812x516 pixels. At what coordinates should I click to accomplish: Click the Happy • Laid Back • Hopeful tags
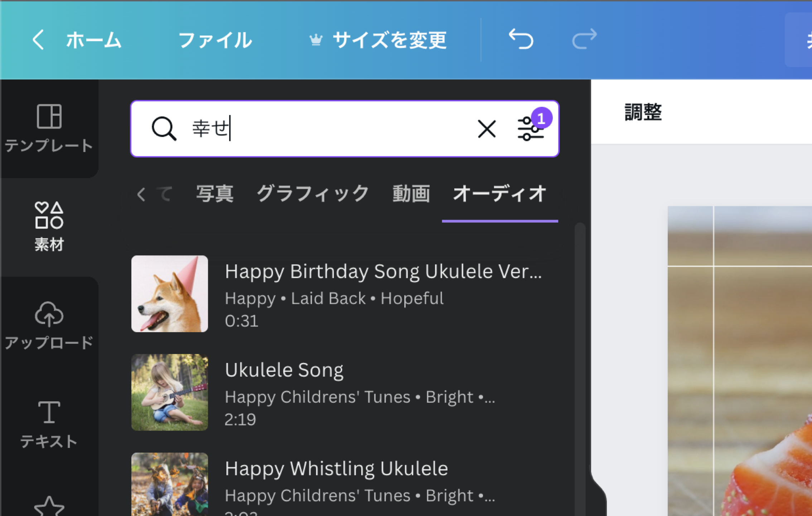[x=334, y=298]
